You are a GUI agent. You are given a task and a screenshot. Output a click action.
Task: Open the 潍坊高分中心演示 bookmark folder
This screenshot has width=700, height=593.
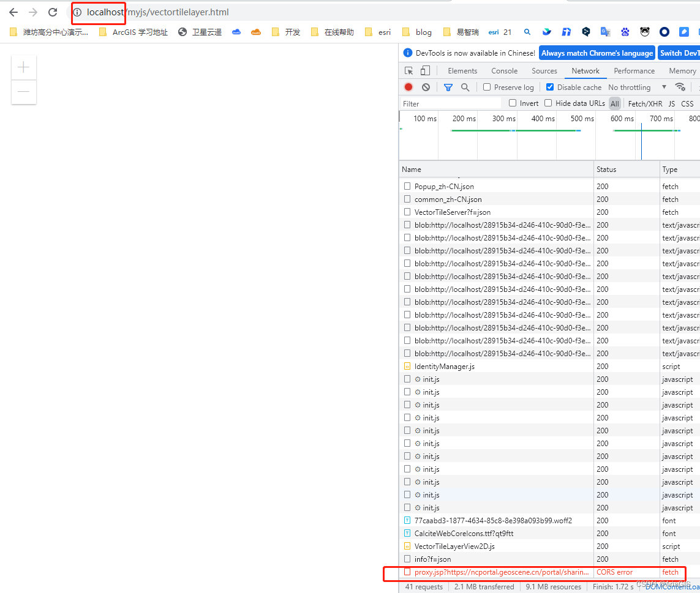click(48, 32)
